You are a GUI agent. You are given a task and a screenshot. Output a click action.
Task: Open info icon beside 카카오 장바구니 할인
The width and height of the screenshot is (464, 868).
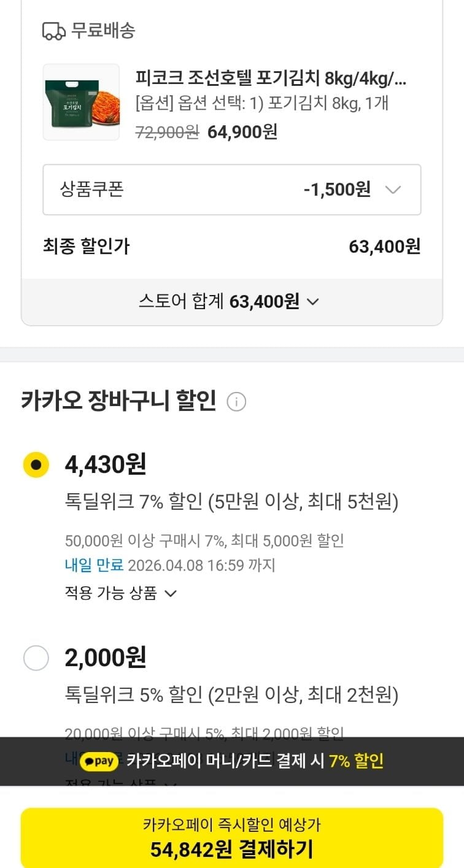[236, 402]
